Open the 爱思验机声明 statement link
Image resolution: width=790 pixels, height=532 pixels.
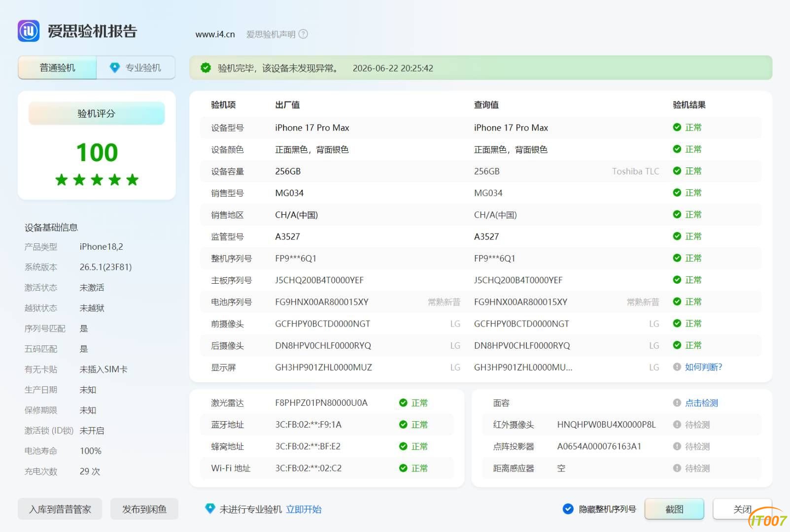[x=271, y=34]
